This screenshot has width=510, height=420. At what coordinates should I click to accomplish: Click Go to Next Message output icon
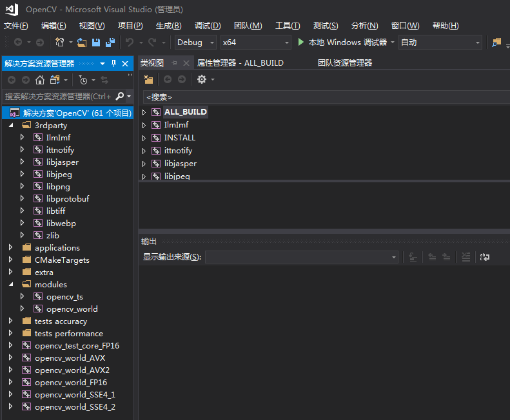coord(446,257)
